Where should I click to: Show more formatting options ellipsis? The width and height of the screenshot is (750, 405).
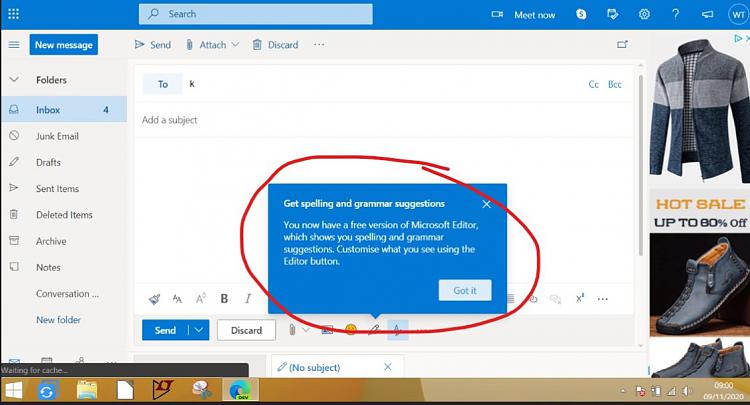[x=603, y=299]
